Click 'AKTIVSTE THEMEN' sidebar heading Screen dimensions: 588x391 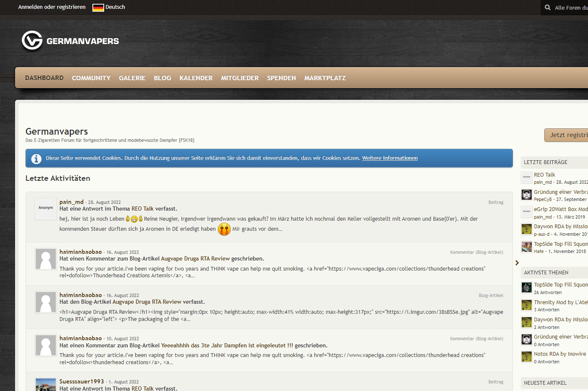pyautogui.click(x=546, y=273)
